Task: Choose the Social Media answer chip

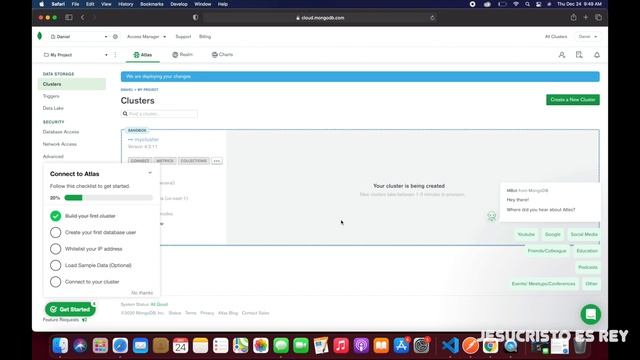Action: click(x=584, y=234)
